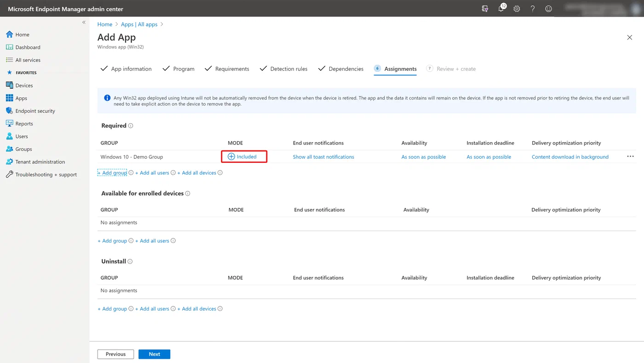Switch to the Requirements step
Screen dimensions: 644x363
[x=227, y=69]
